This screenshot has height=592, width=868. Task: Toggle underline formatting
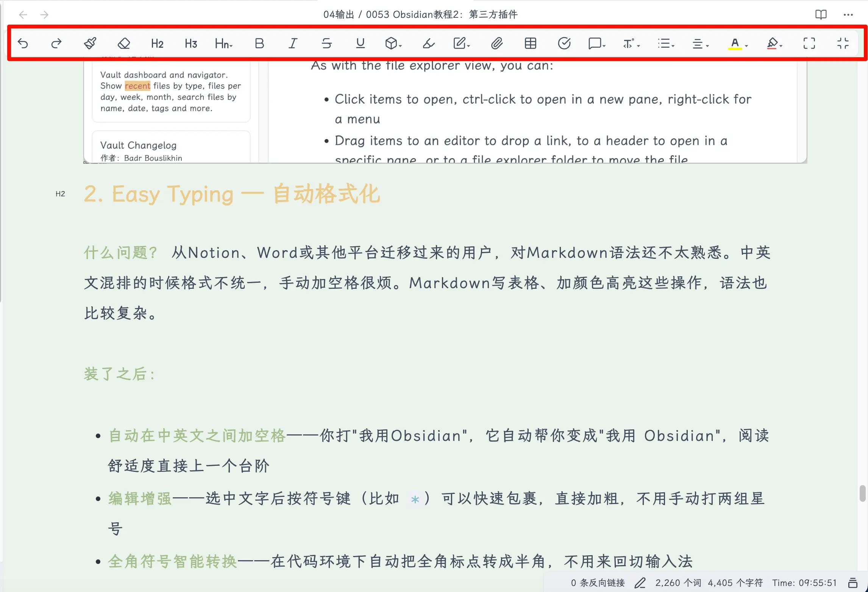tap(360, 44)
